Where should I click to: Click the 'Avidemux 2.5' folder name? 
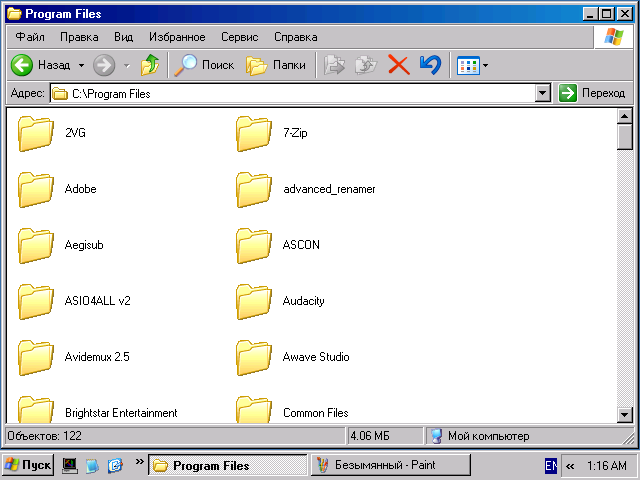pos(97,357)
